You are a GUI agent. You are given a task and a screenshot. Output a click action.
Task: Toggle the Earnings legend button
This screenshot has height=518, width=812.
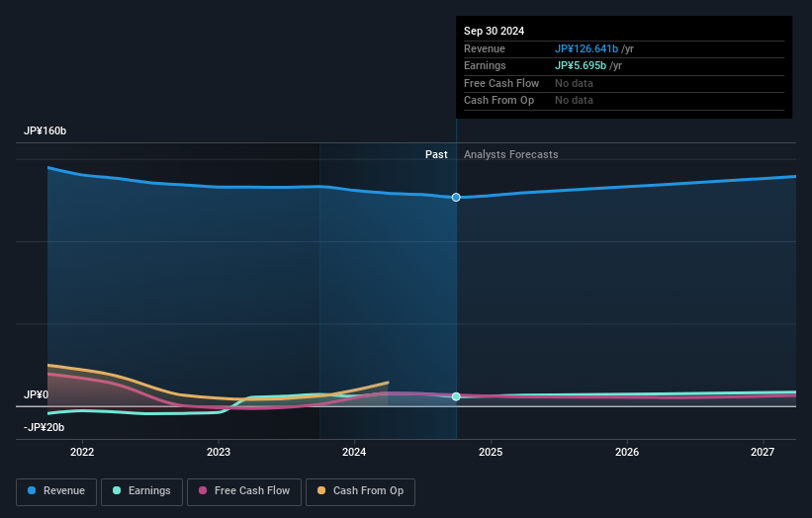click(141, 491)
